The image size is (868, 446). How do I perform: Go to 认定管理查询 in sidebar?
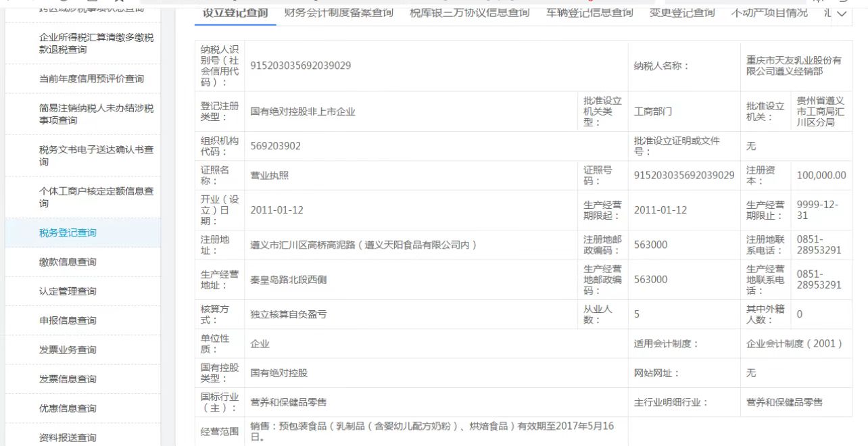68,291
